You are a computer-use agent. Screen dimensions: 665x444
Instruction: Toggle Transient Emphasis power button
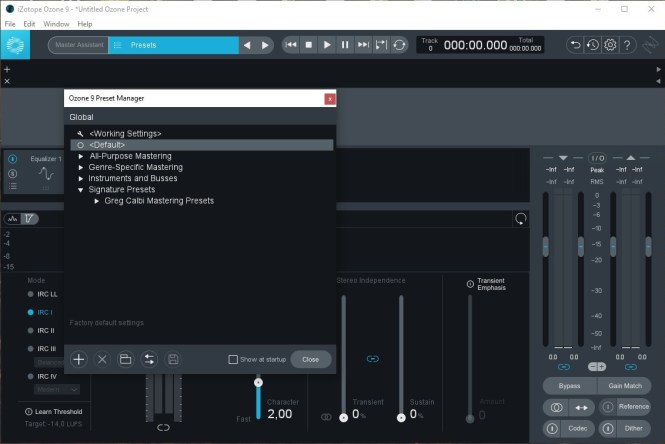click(x=470, y=284)
